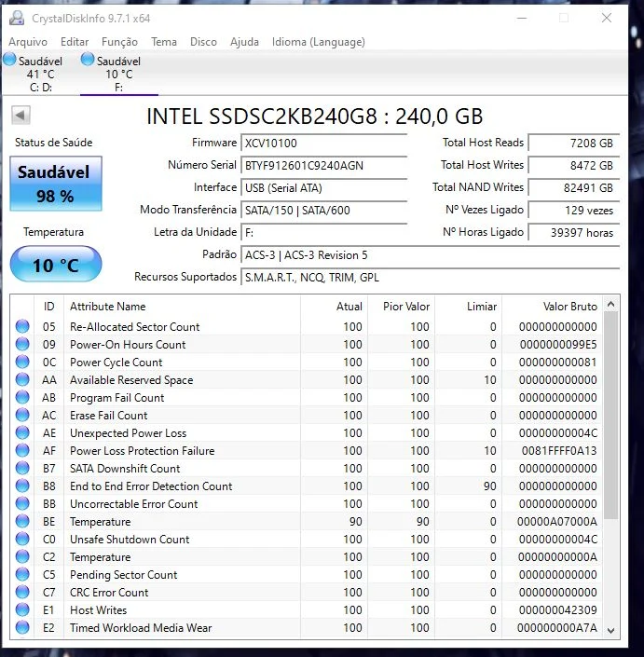This screenshot has height=657, width=644.
Task: Click the scroll up arrow of attribute list
Action: pyautogui.click(x=610, y=305)
